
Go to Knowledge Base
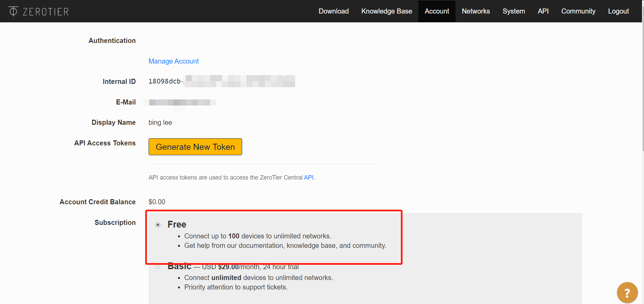click(x=387, y=11)
